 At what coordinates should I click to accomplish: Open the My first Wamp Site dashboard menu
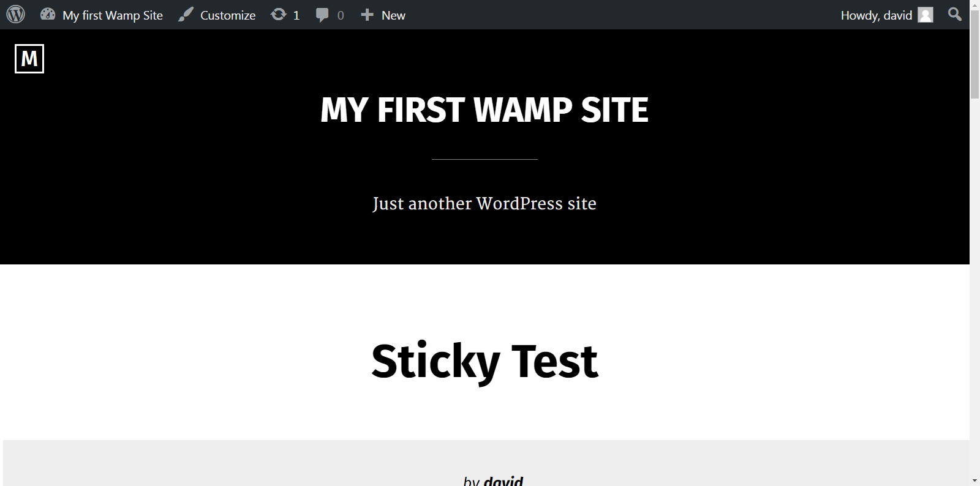[102, 15]
